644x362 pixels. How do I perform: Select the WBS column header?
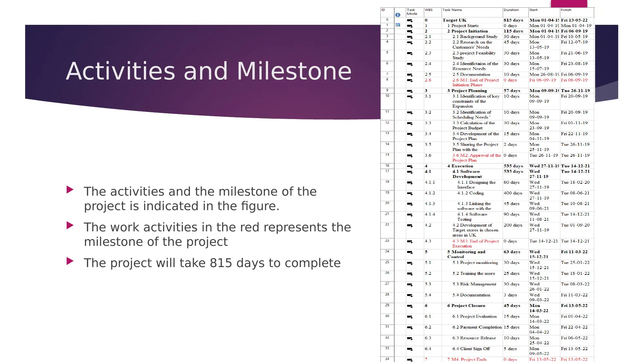click(433, 12)
